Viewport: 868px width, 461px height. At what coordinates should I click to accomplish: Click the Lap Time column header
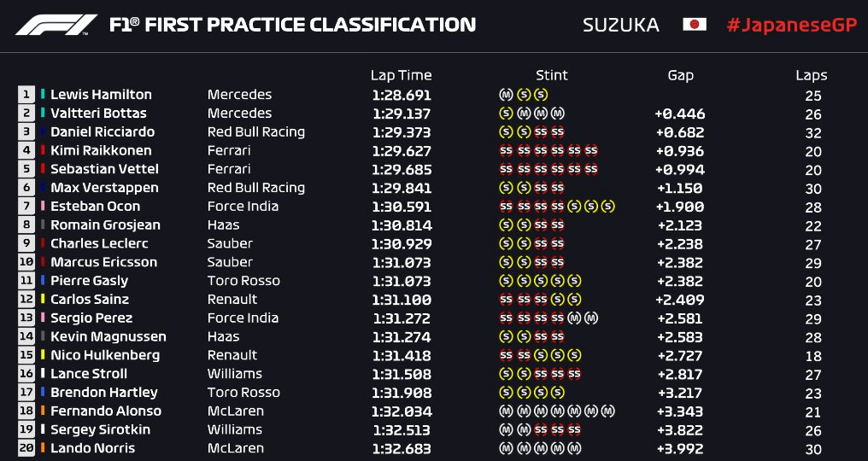pyautogui.click(x=402, y=75)
